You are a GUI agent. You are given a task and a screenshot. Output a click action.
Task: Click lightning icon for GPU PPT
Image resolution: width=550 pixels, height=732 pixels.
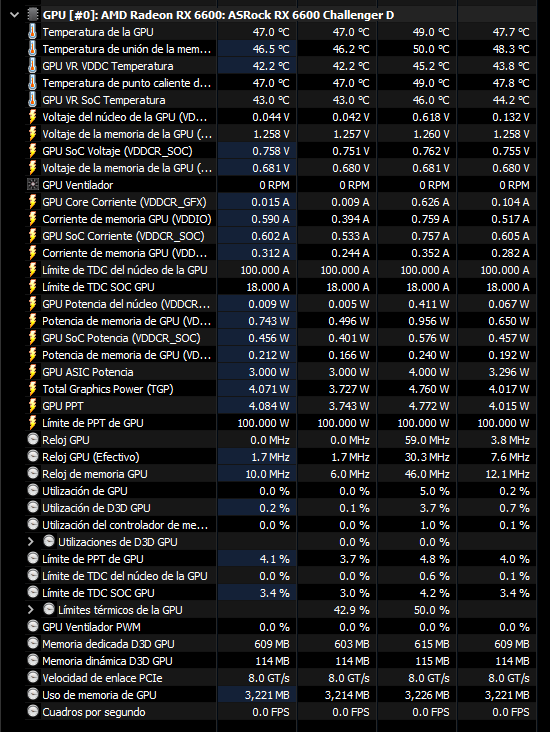coord(33,406)
